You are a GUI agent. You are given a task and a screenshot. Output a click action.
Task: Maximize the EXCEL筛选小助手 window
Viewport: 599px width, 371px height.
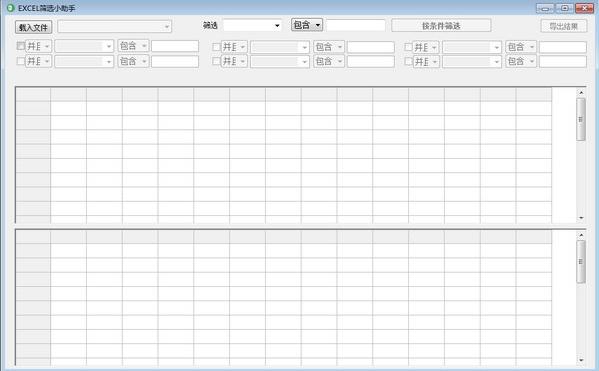pos(565,8)
